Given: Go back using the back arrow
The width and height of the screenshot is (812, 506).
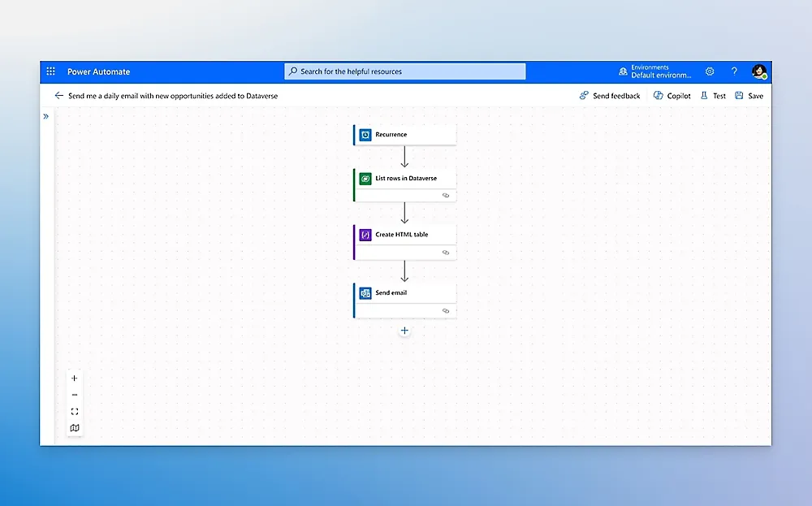Looking at the screenshot, I should tap(58, 96).
